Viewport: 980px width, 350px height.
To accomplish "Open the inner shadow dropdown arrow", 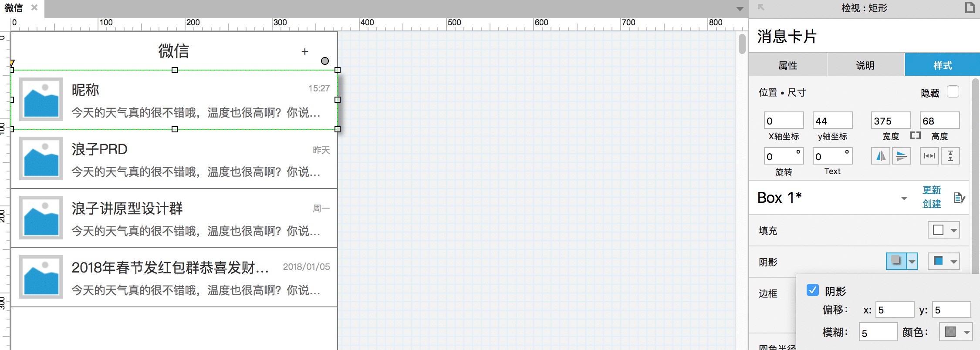I will (954, 262).
